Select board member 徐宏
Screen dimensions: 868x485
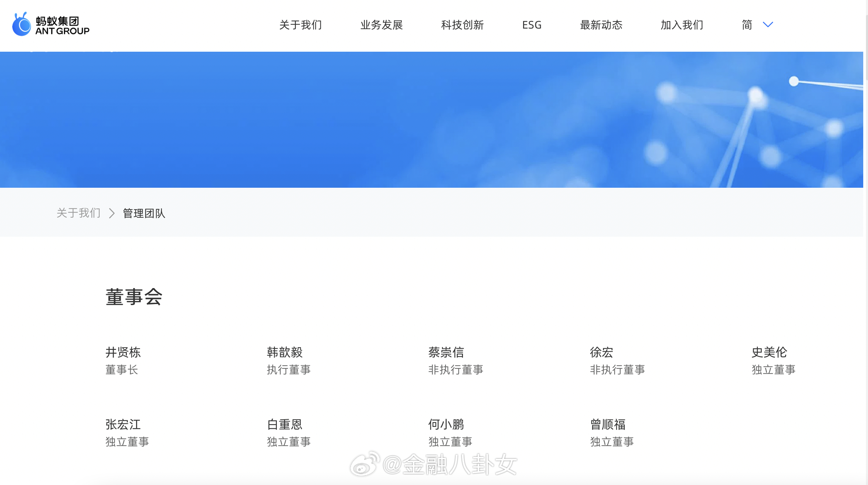tap(601, 352)
